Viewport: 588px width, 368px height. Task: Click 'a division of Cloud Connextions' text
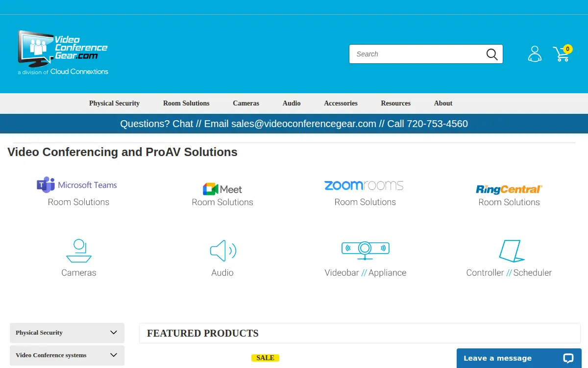(63, 72)
